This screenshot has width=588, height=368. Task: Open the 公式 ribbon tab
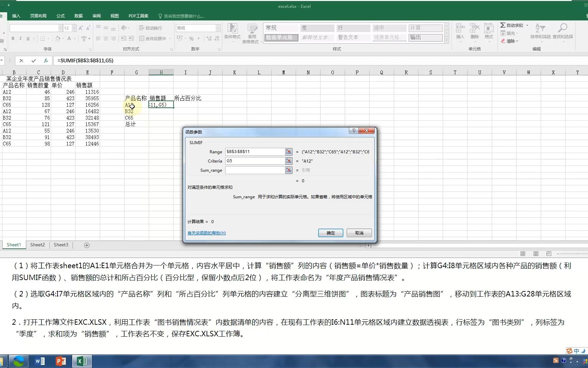click(x=61, y=16)
